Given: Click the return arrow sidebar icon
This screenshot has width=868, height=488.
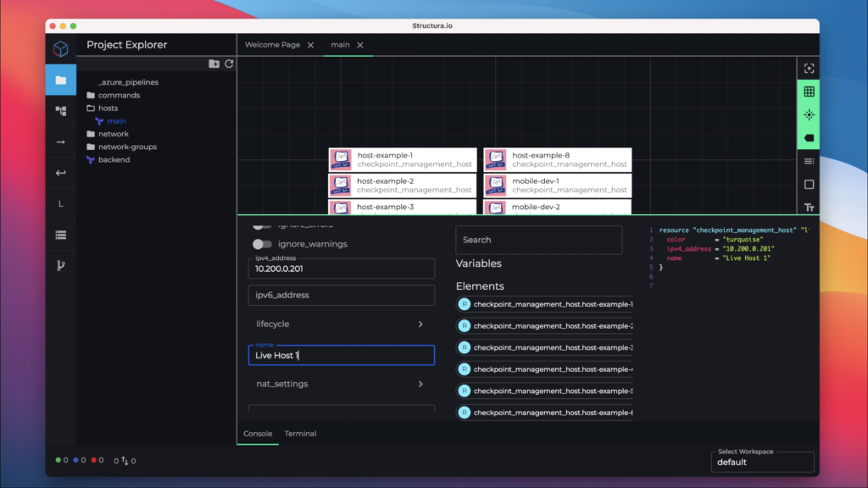Looking at the screenshot, I should (61, 173).
